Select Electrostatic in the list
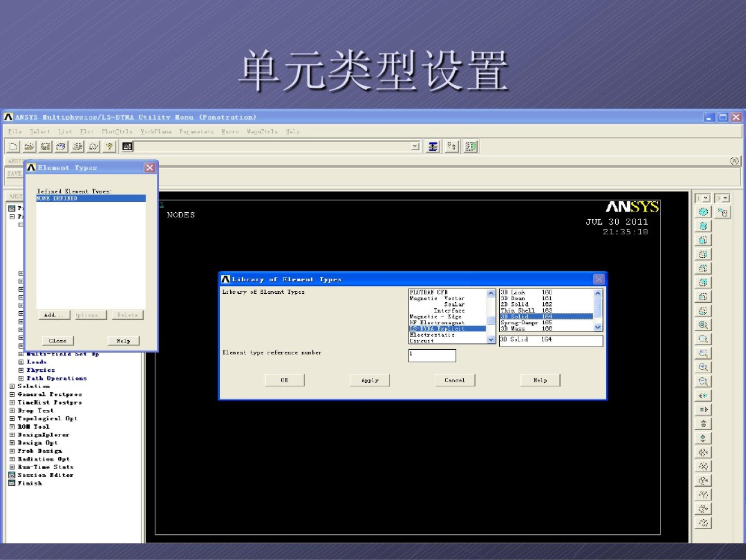The image size is (746, 560). 448,334
